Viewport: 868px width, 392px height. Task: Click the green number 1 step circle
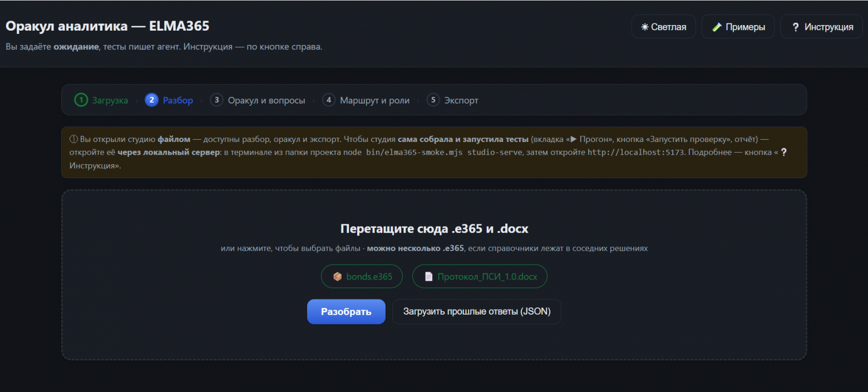81,100
